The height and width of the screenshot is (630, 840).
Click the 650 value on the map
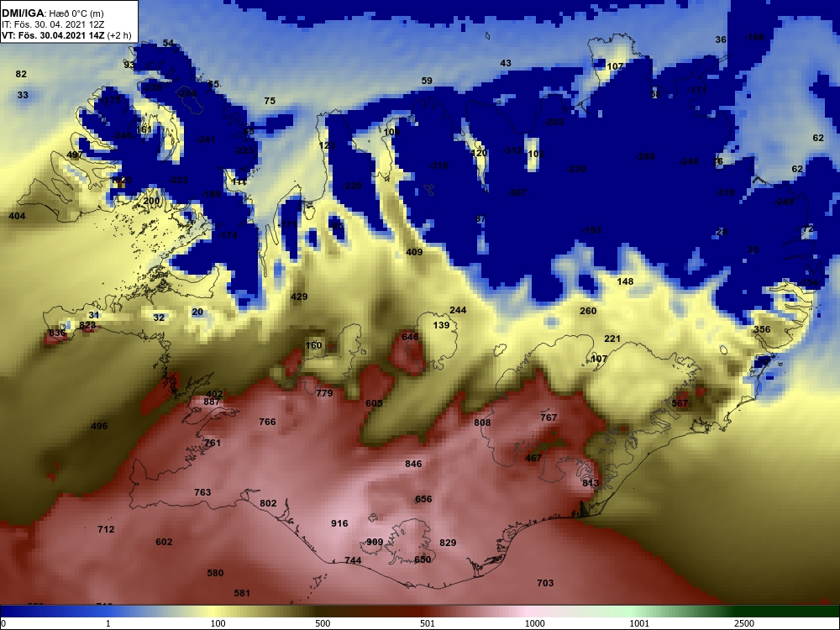423,559
